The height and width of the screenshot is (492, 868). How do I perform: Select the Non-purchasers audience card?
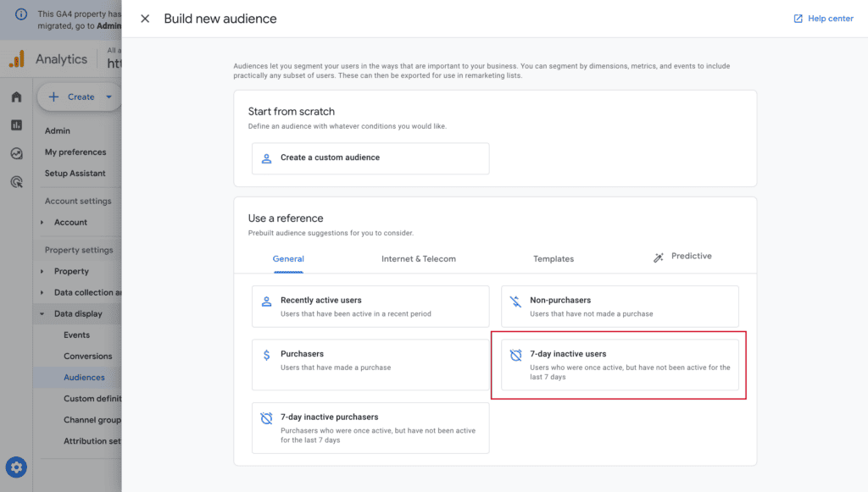click(x=620, y=307)
